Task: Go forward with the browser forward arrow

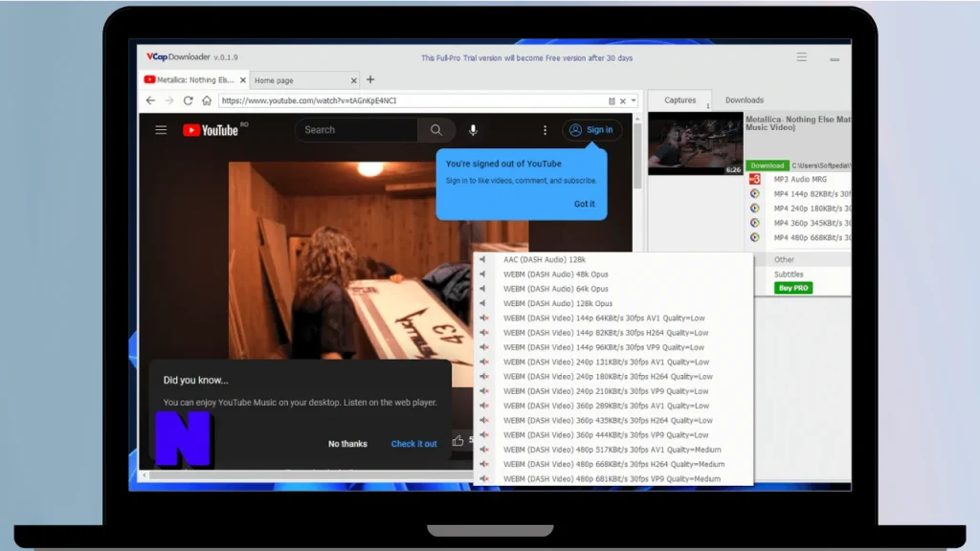Action: pyautogui.click(x=168, y=99)
